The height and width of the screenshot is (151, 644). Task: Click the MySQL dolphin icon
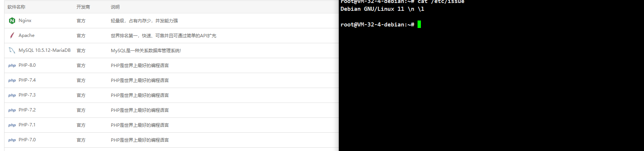tap(12, 50)
